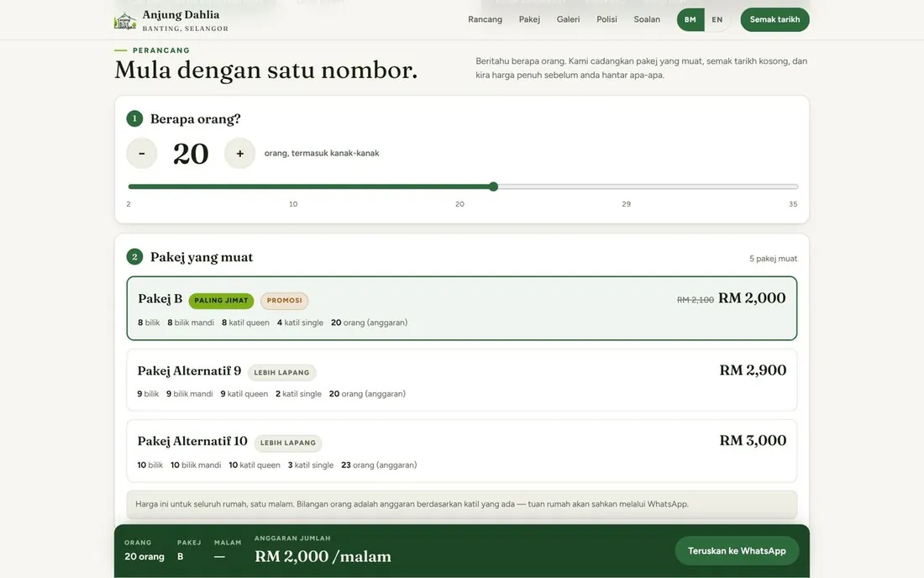Viewport: 924px width, 578px height.
Task: Click the Anjung Dahlia house logo
Action: point(125,21)
